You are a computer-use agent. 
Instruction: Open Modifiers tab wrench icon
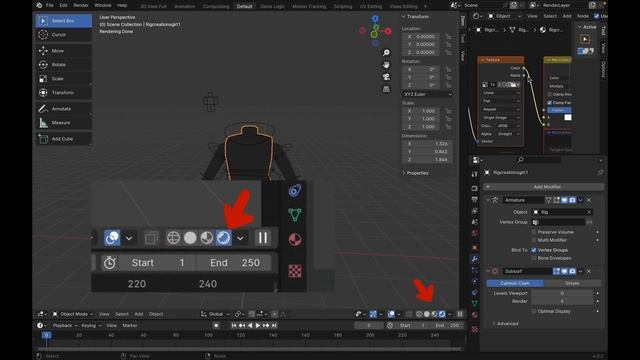pyautogui.click(x=474, y=259)
